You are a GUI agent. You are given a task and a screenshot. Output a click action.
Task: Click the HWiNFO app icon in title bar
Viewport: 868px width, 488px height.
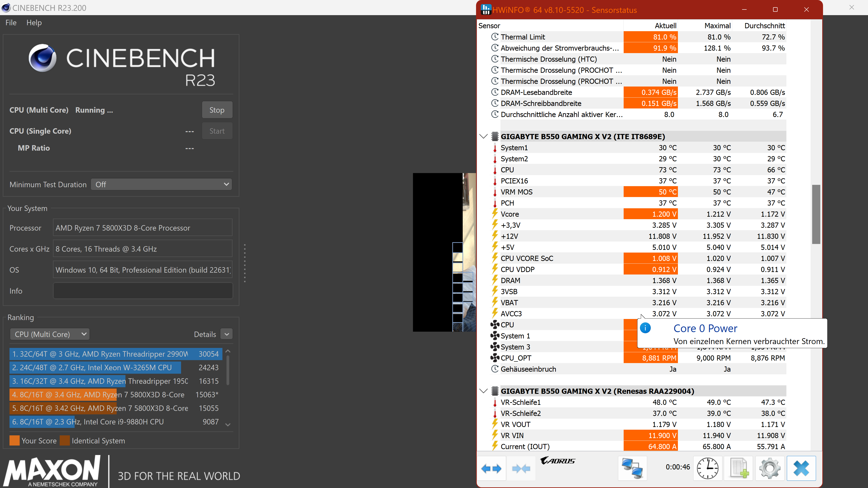coord(486,9)
